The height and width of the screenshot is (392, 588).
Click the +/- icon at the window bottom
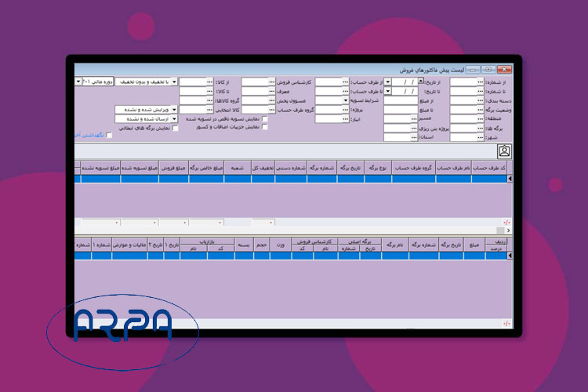[506, 323]
